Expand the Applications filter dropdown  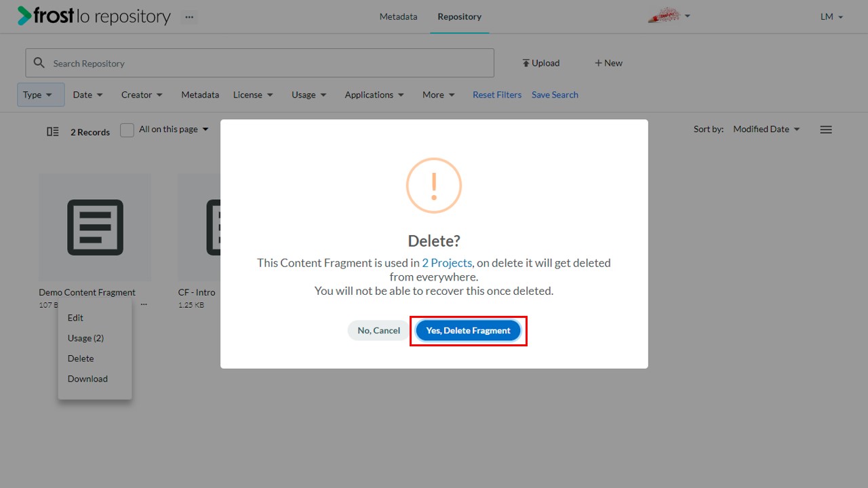pyautogui.click(x=374, y=95)
